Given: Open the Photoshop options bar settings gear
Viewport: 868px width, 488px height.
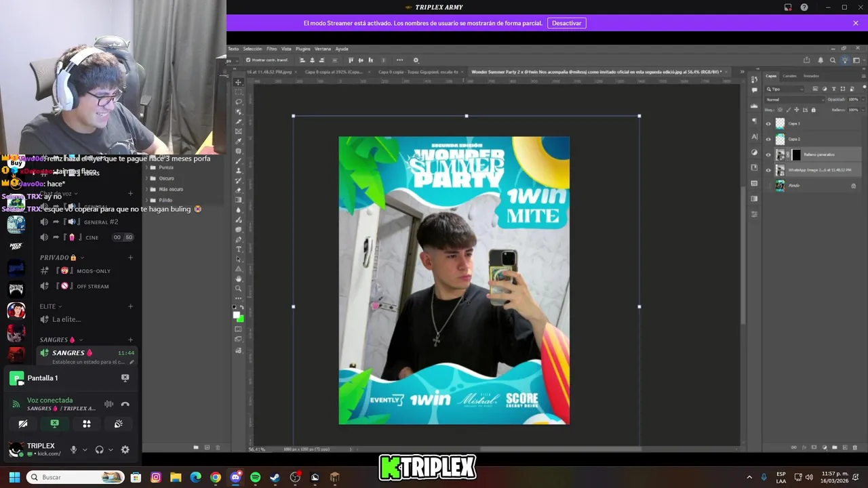Looking at the screenshot, I should point(416,60).
